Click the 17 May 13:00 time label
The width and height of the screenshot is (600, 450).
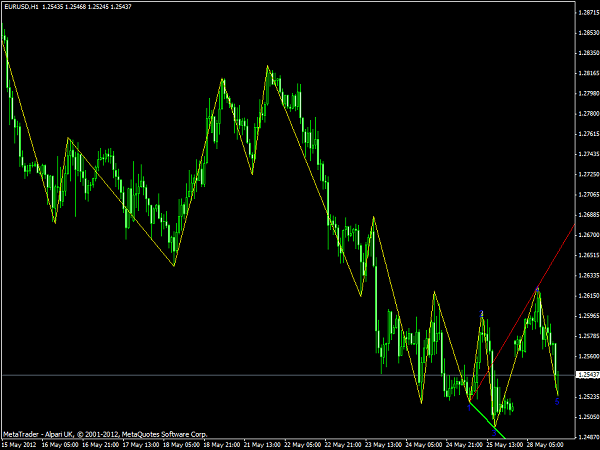click(x=141, y=445)
